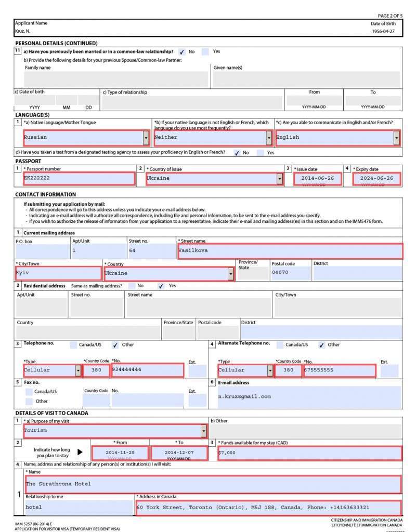Click the previous spouse Family name field
This screenshot has height=532, width=416.
point(116,79)
